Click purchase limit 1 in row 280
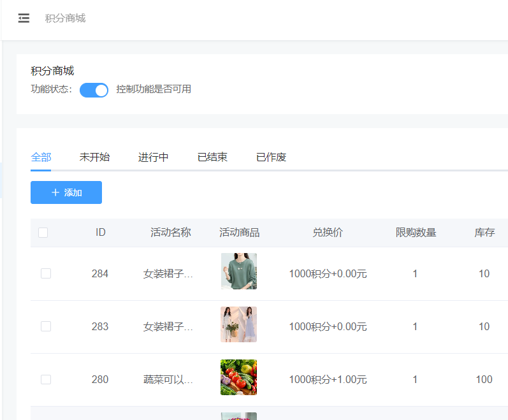 [415, 379]
